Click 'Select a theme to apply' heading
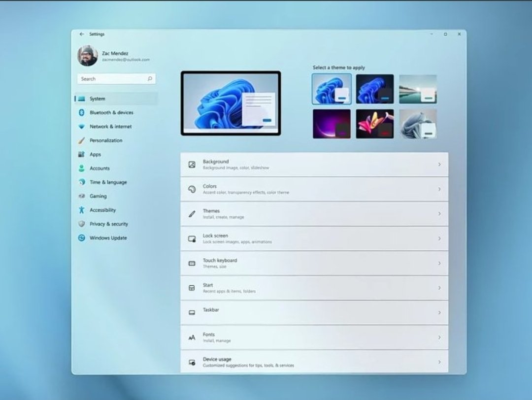Viewport: 532px width, 400px height. 338,67
